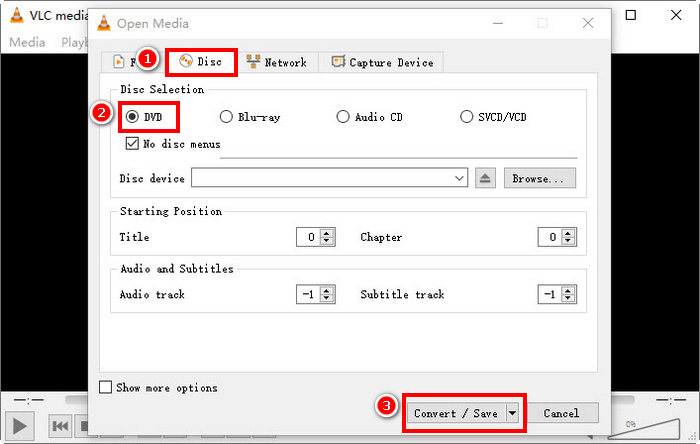The image size is (700, 444).
Task: Enable Show more options checkbox
Action: [106, 388]
